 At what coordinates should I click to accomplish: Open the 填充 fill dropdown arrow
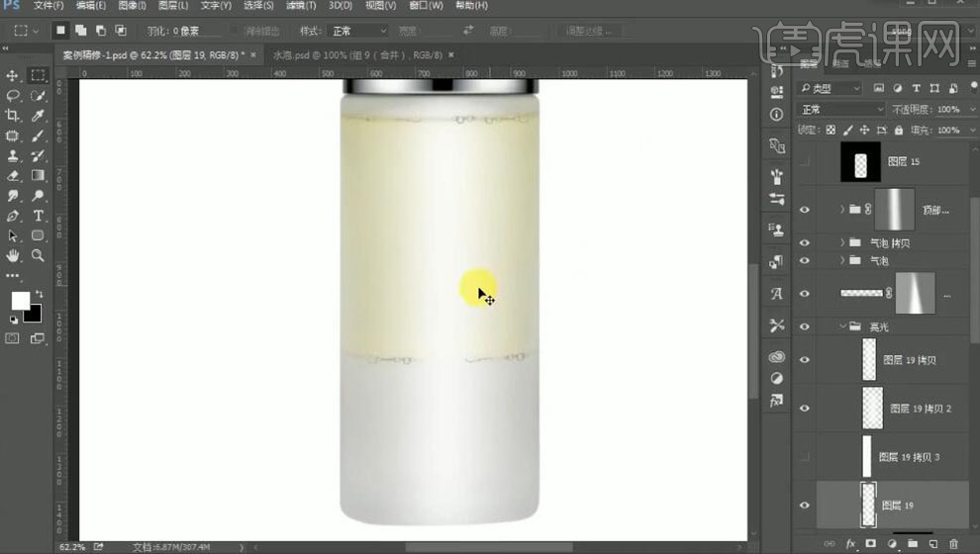972,130
